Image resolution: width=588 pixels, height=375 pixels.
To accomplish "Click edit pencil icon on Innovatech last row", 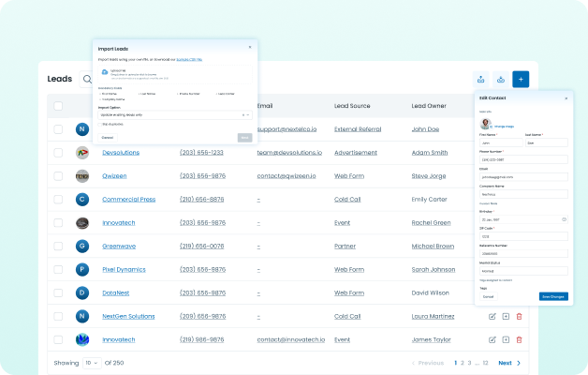I will (x=492, y=339).
